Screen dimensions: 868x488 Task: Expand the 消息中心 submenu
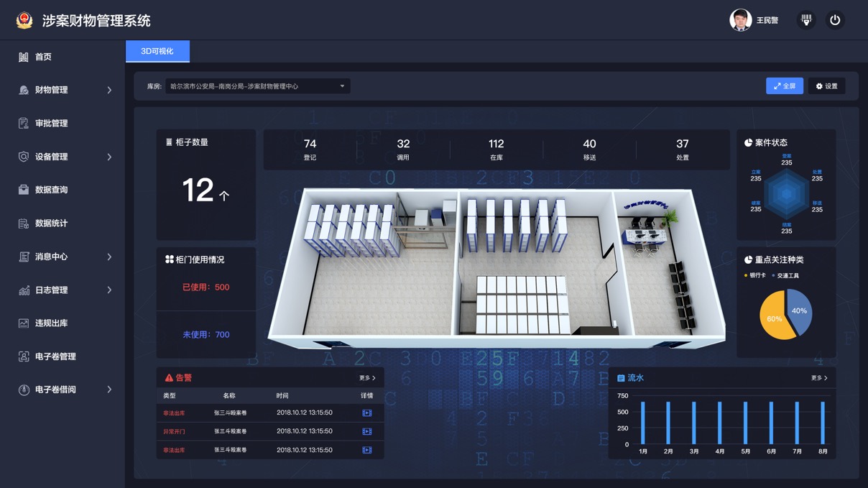point(109,257)
